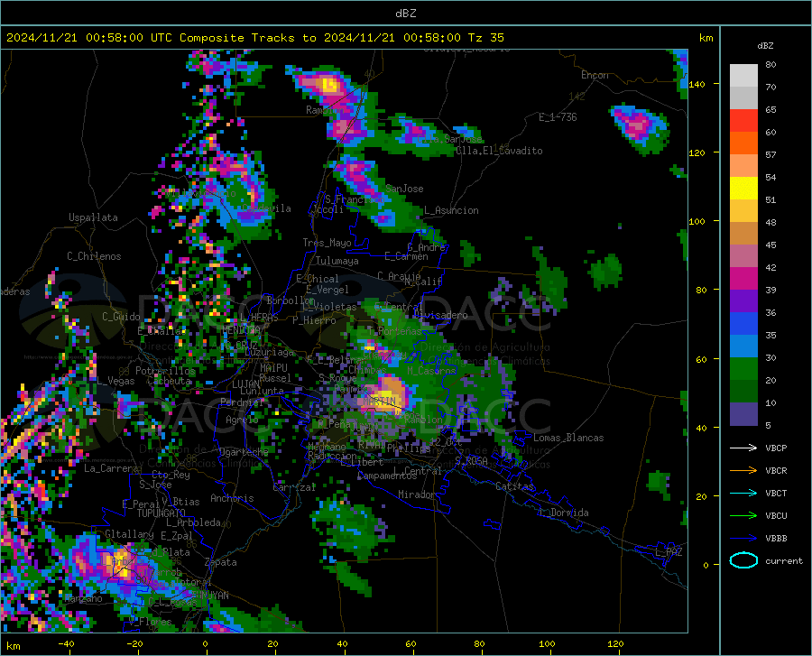Click the orange VBCR arrow symbol

(x=743, y=471)
